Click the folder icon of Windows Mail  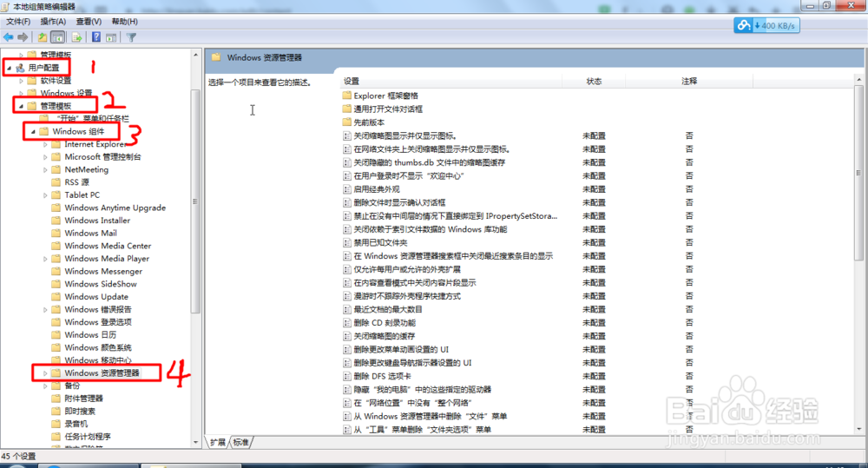tap(56, 233)
